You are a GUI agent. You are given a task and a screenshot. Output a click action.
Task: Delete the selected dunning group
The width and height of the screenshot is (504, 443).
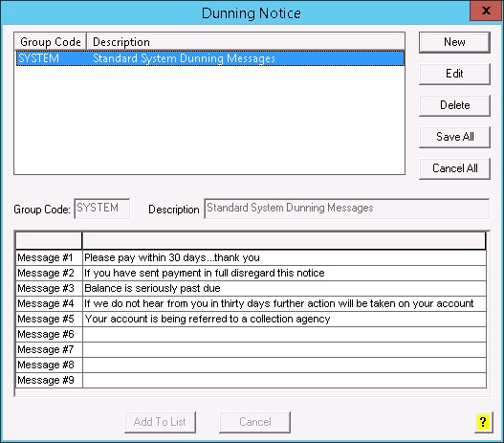point(454,105)
